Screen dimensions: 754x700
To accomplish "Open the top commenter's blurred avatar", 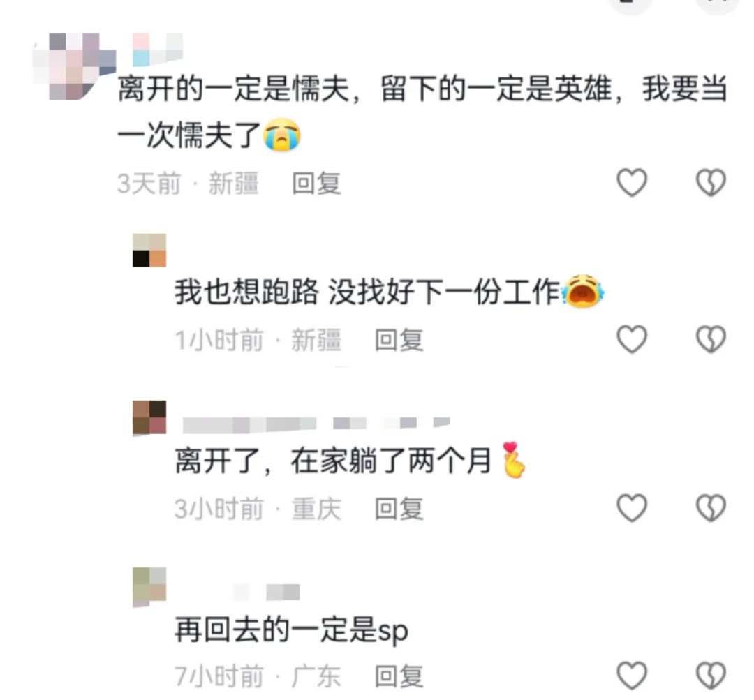I will pos(74,66).
